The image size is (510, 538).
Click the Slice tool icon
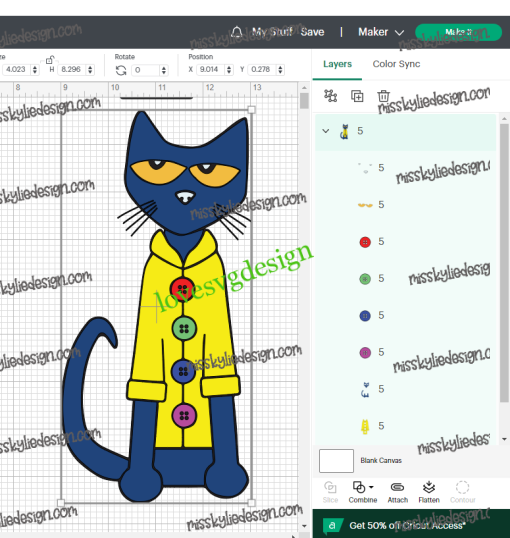click(330, 487)
